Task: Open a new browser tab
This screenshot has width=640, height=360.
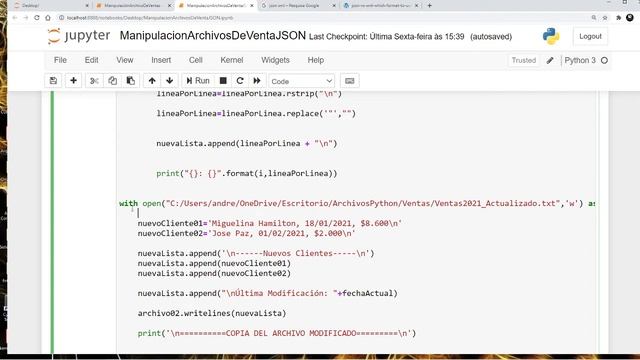Action: 429,6
